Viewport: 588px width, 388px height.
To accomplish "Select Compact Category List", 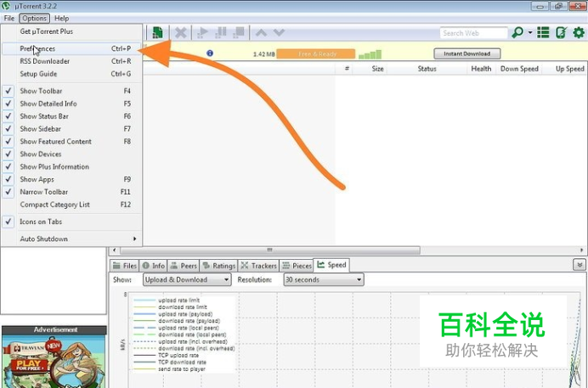I will coord(71,205).
